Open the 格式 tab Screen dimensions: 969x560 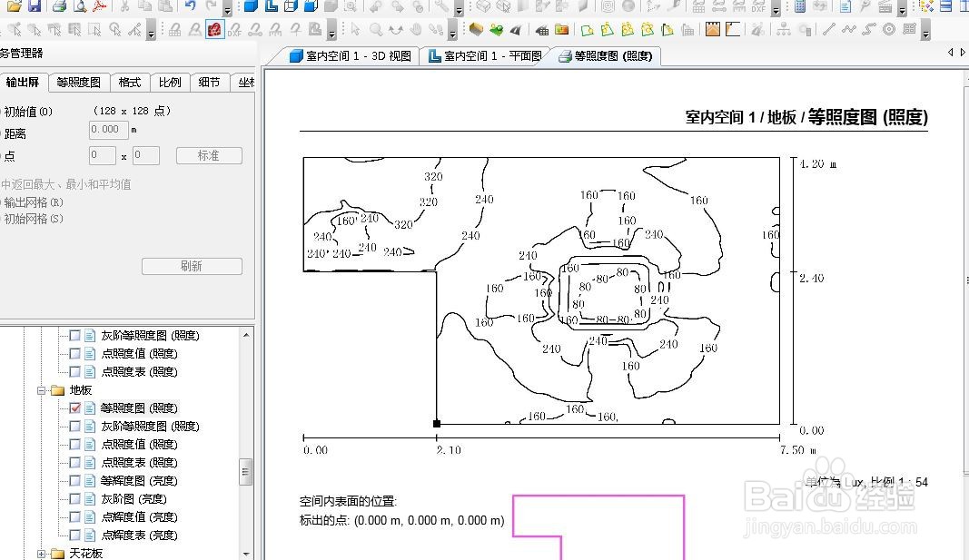(x=130, y=82)
